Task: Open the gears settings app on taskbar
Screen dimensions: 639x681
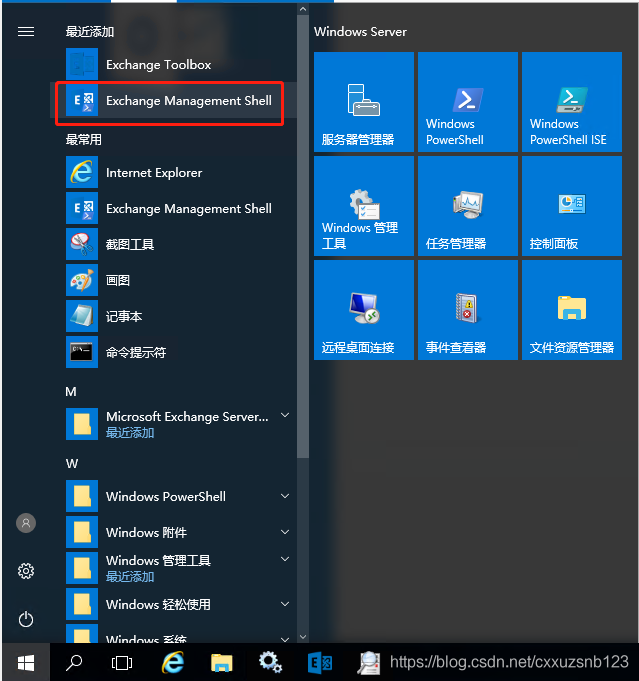Action: pos(270,663)
